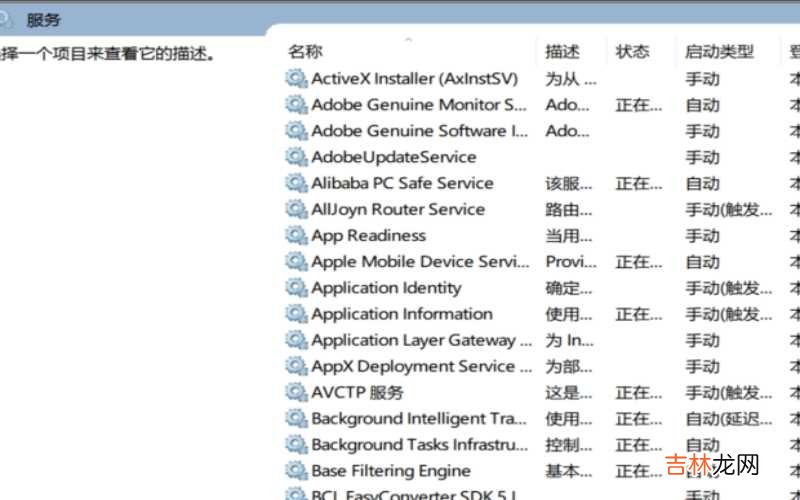The image size is (800, 500).
Task: Sort services by the 名称 column header
Action: 306,52
